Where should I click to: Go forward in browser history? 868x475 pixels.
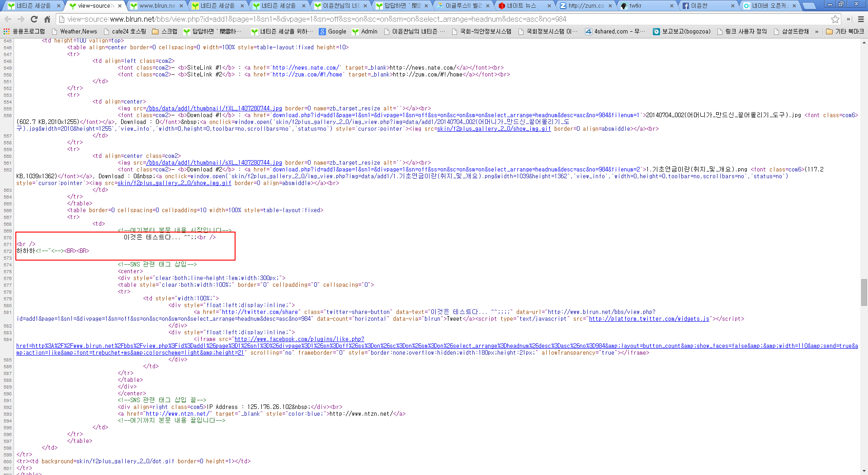21,19
